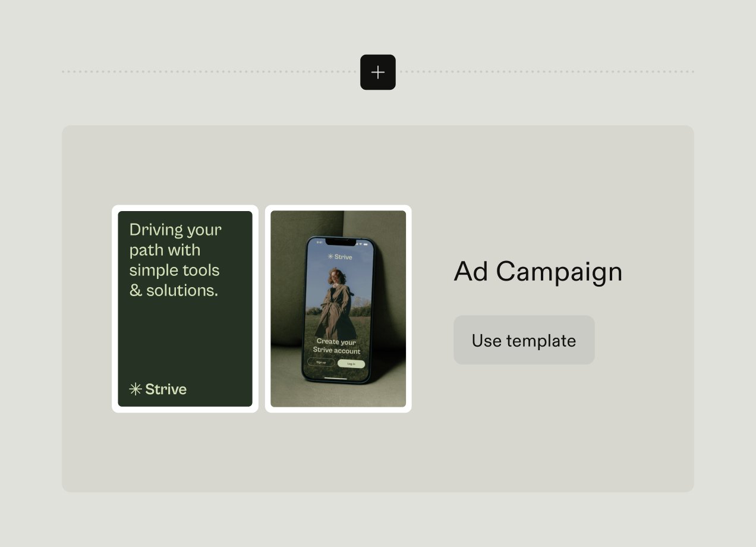756x547 pixels.
Task: Click the home indicator bar on phone
Action: click(336, 377)
